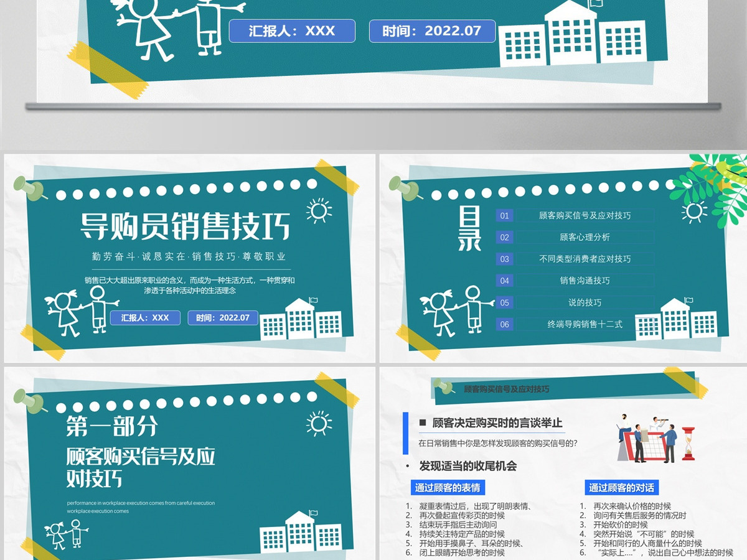Click the 通过顾客的对话 blue label
This screenshot has width=747, height=560.
pyautogui.click(x=622, y=488)
